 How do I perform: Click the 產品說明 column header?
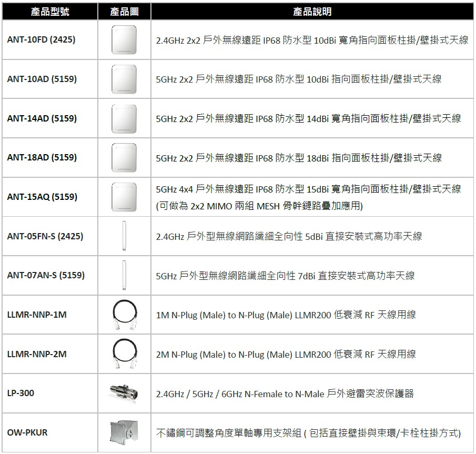coord(312,12)
